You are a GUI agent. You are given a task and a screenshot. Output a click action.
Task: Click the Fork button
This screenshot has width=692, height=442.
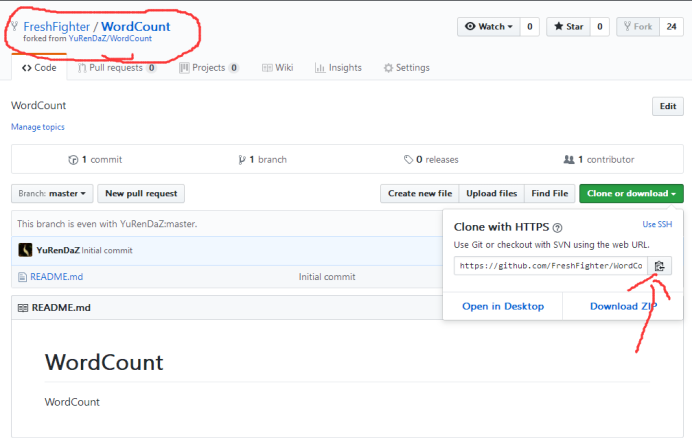click(638, 27)
